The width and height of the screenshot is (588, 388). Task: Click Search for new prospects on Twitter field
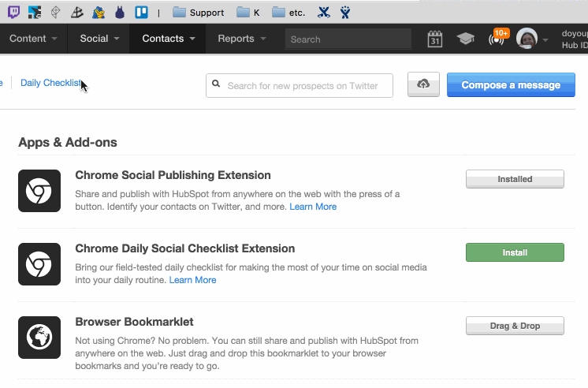[300, 85]
